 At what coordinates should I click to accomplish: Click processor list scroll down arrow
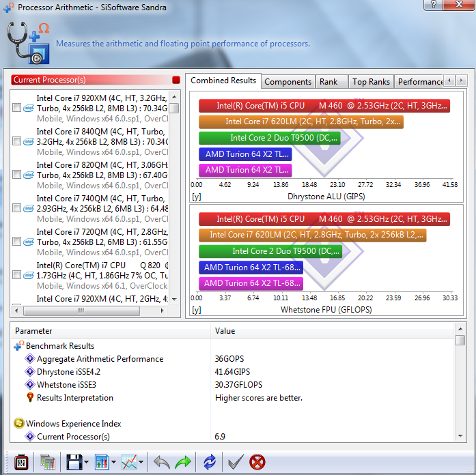(174, 300)
